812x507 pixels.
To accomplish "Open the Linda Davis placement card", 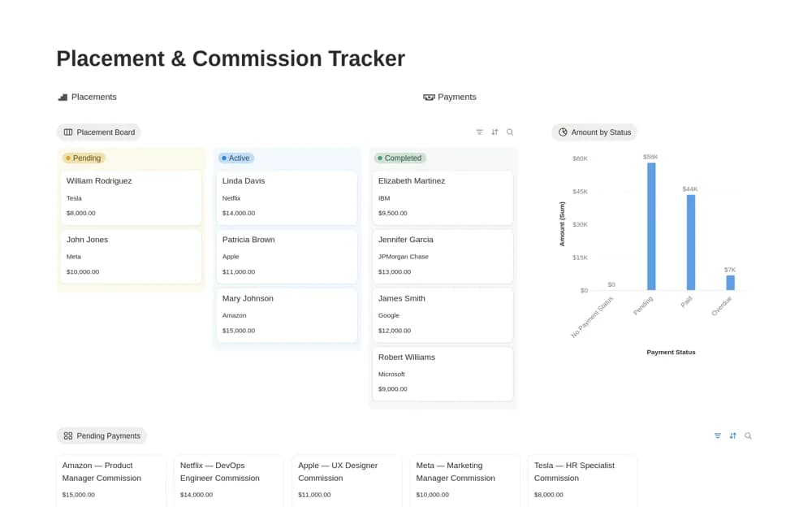I will coord(287,197).
